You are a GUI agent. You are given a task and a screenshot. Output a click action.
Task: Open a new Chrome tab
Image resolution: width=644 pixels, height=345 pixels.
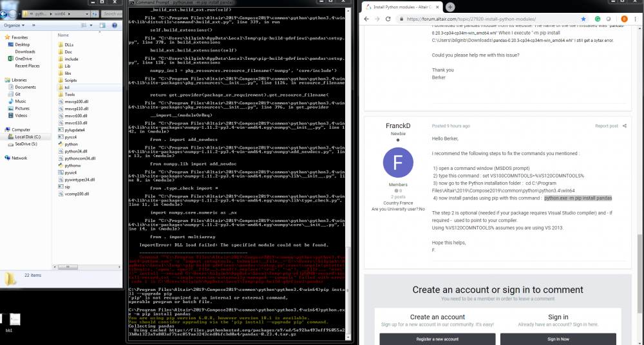pos(450,7)
